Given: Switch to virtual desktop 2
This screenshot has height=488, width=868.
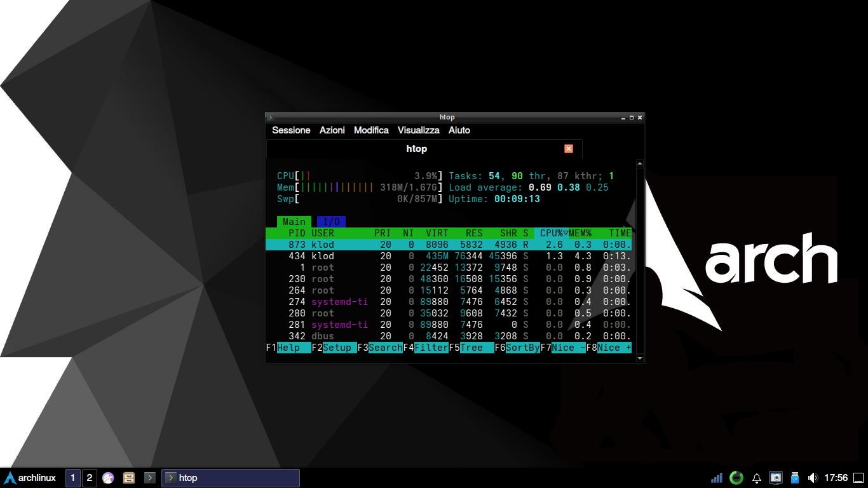Looking at the screenshot, I should (x=90, y=478).
